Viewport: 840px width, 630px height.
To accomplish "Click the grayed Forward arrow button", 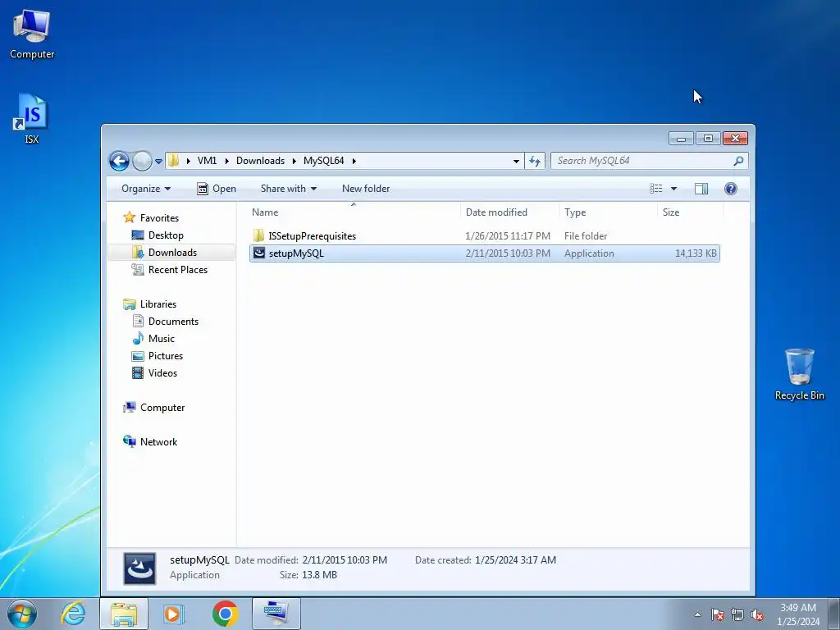I will pyautogui.click(x=142, y=161).
